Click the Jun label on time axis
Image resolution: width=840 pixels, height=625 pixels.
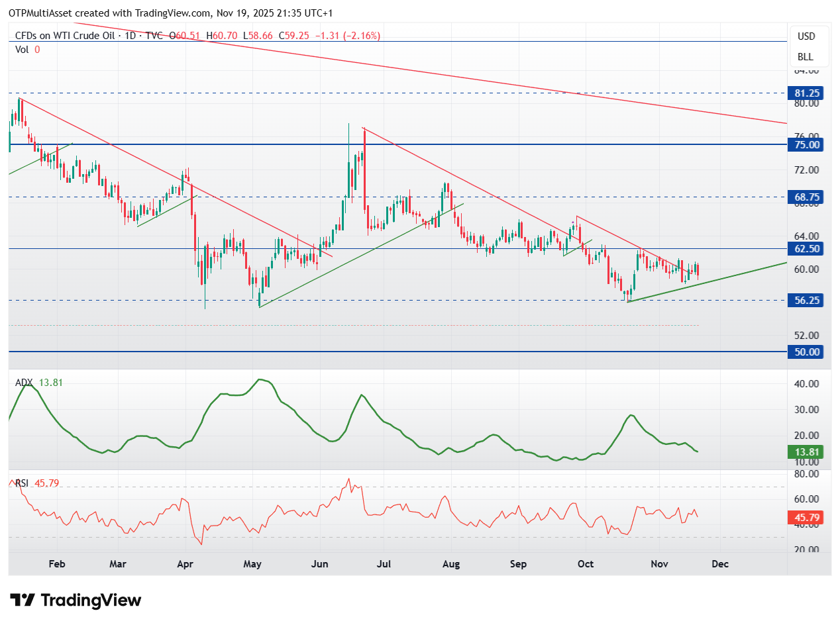[320, 564]
